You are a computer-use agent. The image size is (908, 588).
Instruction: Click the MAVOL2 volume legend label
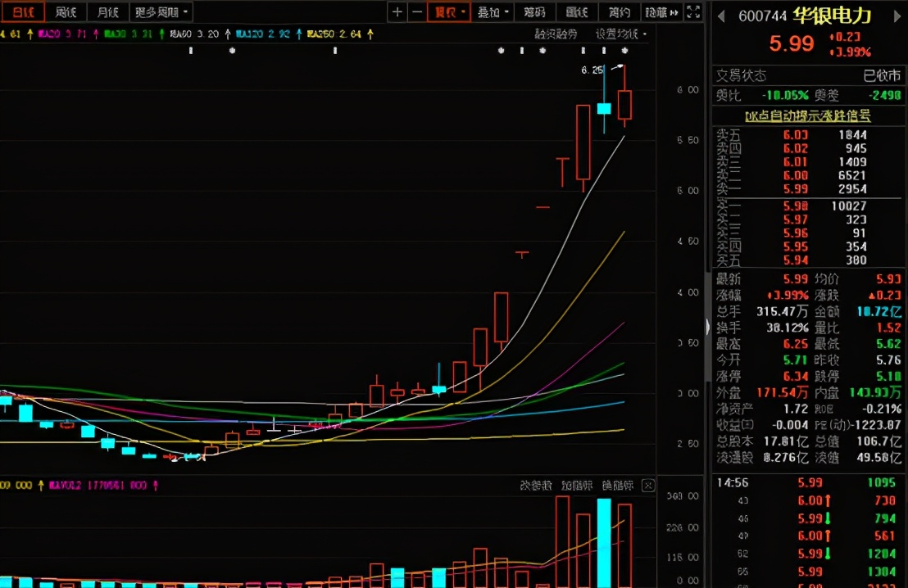[98, 485]
